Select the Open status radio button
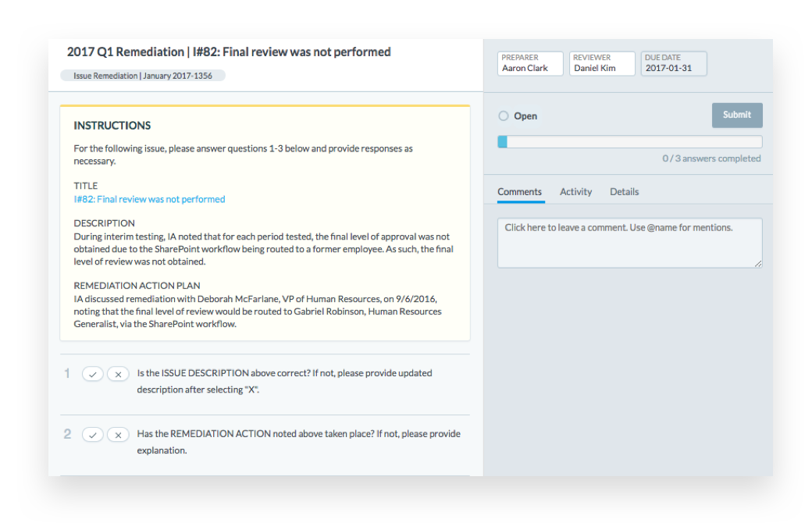Viewport: 812px width, 523px height. [x=504, y=116]
